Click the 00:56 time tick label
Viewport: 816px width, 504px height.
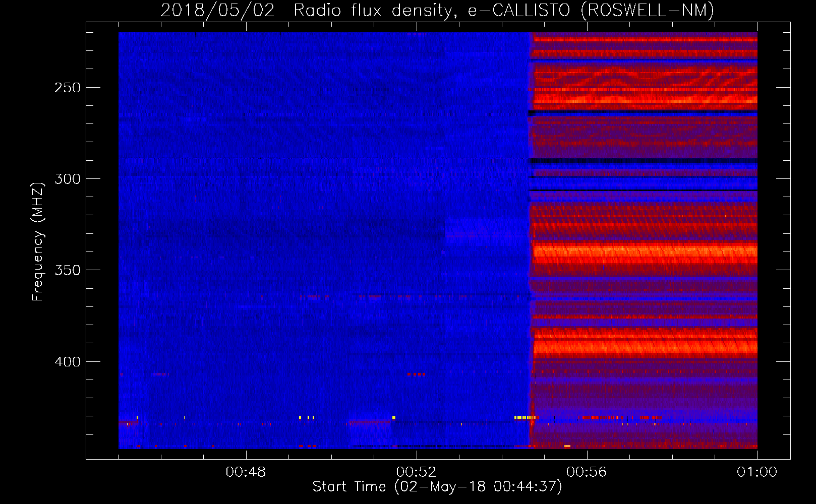pyautogui.click(x=587, y=472)
